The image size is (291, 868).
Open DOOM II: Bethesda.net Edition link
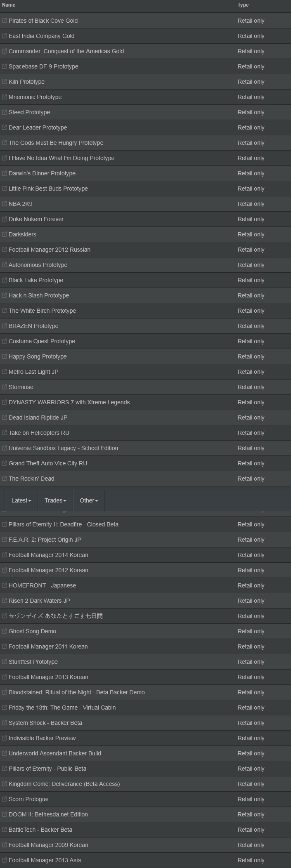click(48, 814)
